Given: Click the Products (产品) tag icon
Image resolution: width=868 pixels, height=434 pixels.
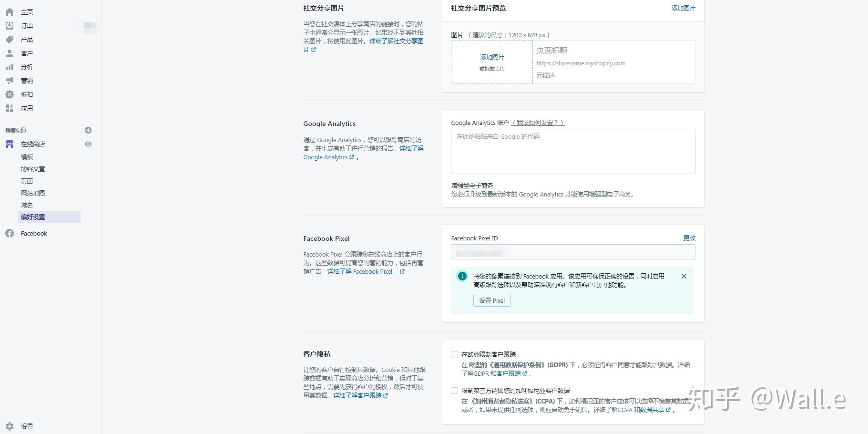Looking at the screenshot, I should coord(10,40).
